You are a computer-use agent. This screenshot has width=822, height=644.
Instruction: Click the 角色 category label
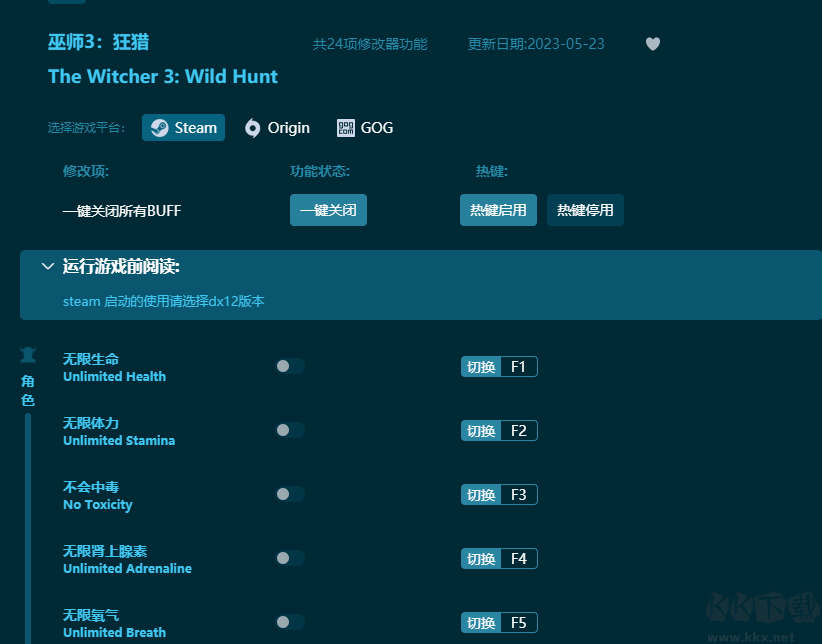[x=28, y=391]
